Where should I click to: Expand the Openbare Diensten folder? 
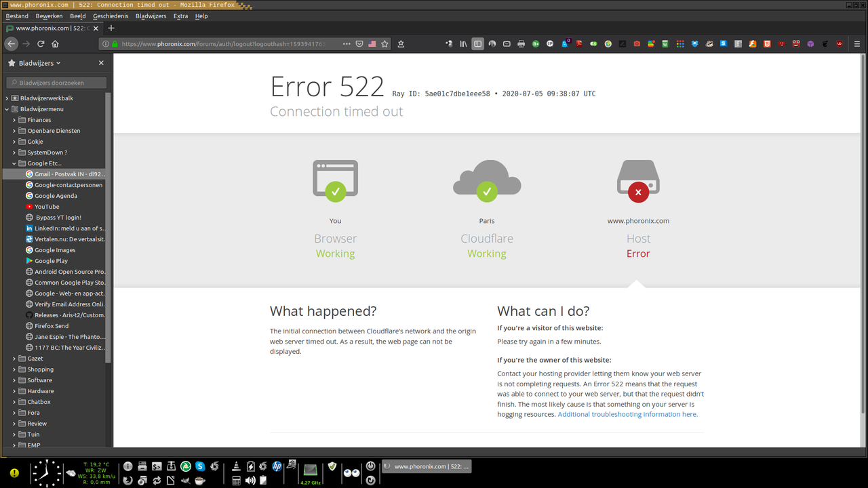[14, 131]
